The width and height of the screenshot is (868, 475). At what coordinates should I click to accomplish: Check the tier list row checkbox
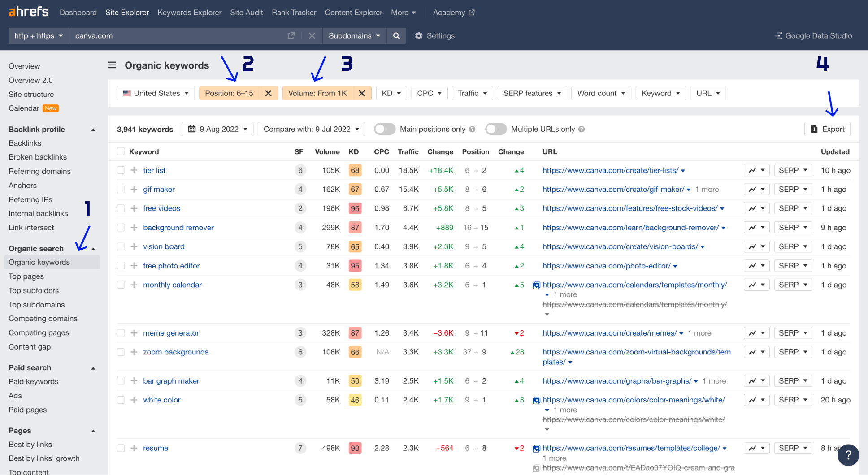(x=121, y=170)
